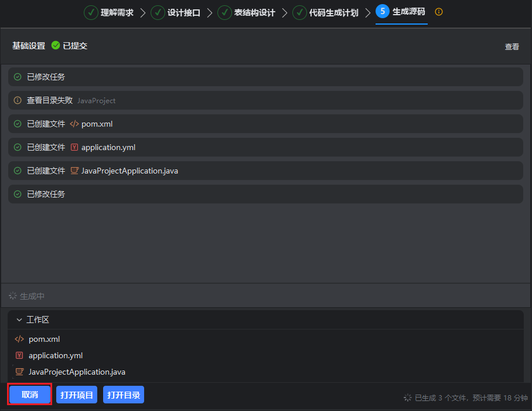Click the checkmark icon of 理解需求 step
The width and height of the screenshot is (532, 411).
point(91,12)
